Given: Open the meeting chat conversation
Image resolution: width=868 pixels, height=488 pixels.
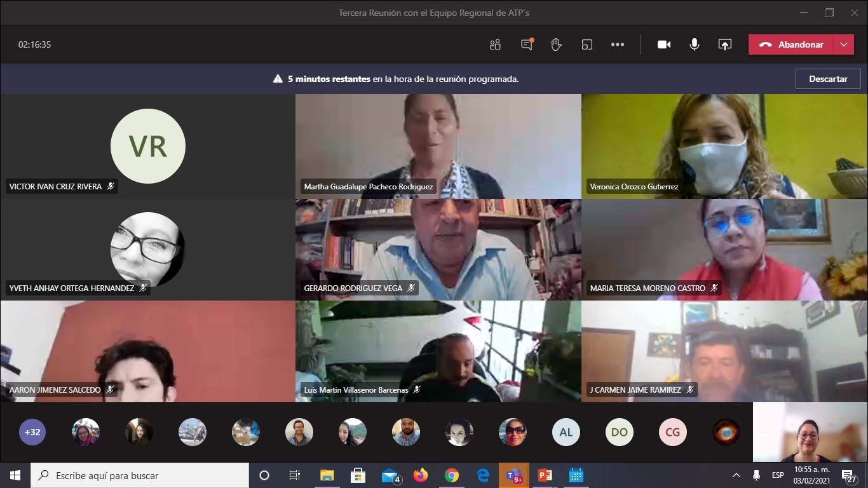Looking at the screenshot, I should tap(526, 44).
